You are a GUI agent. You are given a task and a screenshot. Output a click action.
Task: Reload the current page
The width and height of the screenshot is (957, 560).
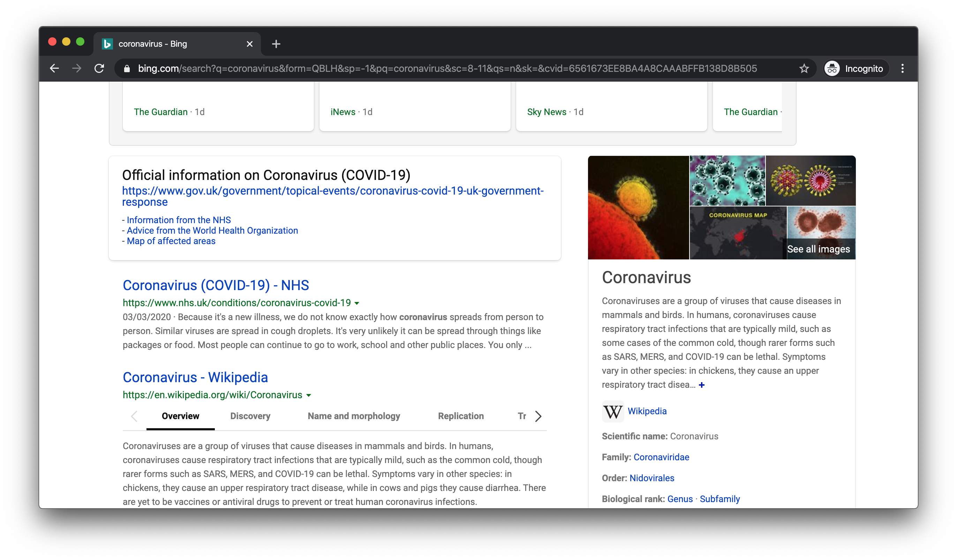pyautogui.click(x=99, y=68)
